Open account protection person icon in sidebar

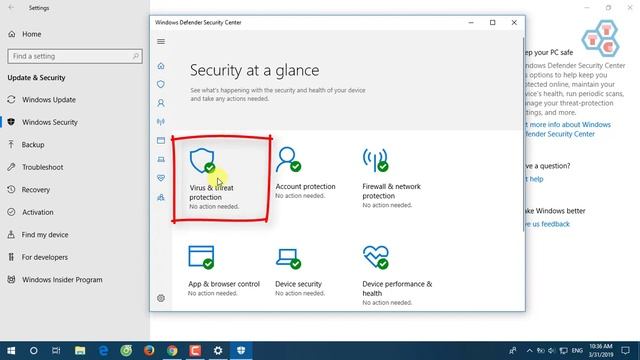[161, 103]
